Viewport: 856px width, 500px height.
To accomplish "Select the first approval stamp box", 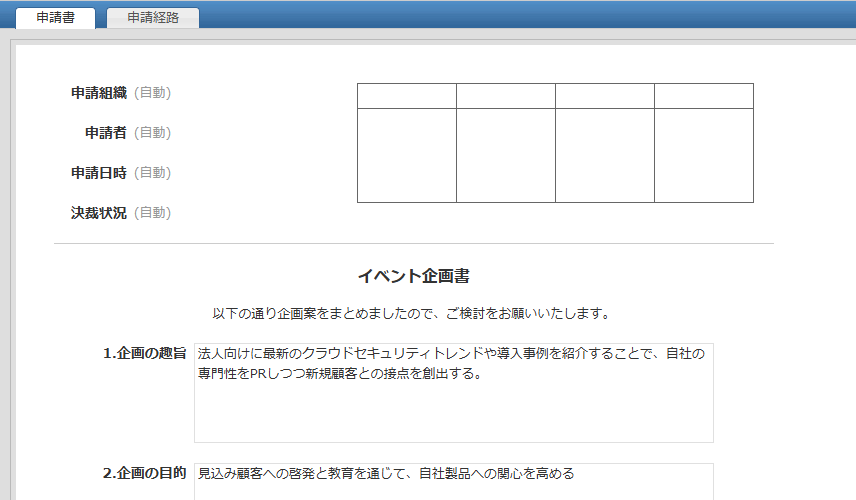I will pyautogui.click(x=407, y=155).
